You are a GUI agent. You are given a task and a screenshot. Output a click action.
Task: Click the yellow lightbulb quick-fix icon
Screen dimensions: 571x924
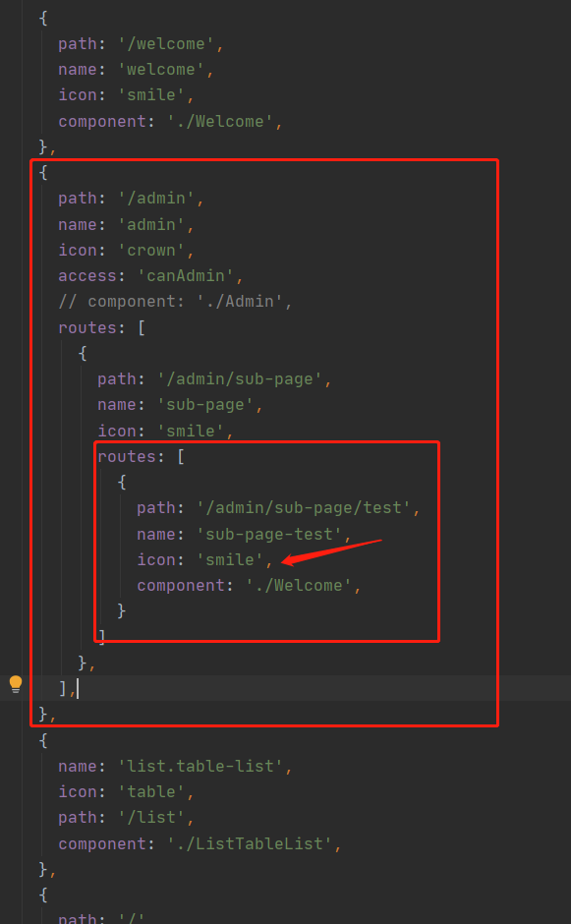click(16, 684)
